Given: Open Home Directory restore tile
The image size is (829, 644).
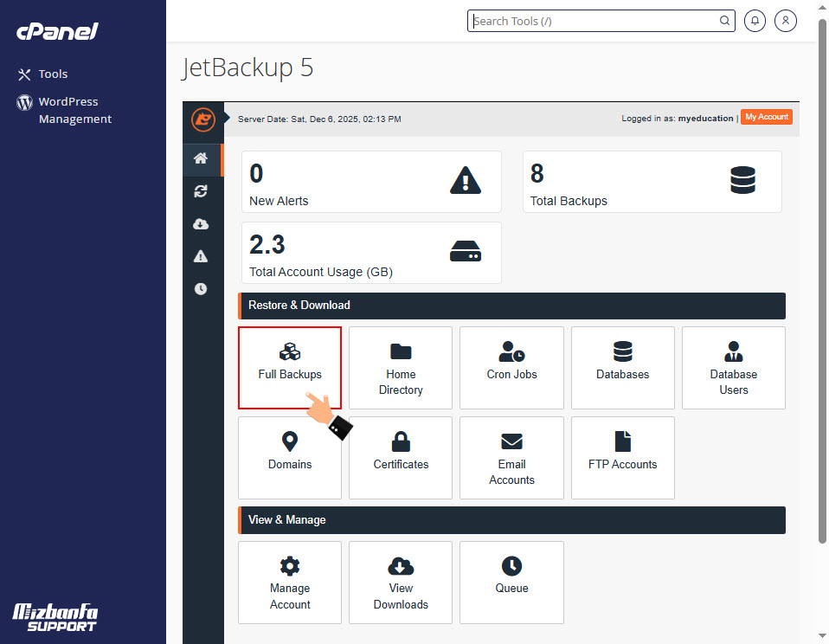Looking at the screenshot, I should coord(401,367).
